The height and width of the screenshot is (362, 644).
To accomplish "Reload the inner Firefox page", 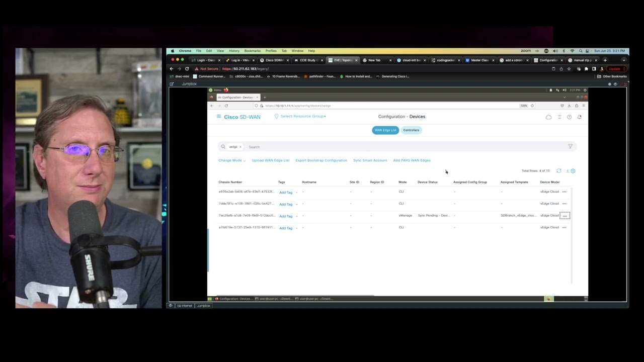I will click(x=226, y=106).
